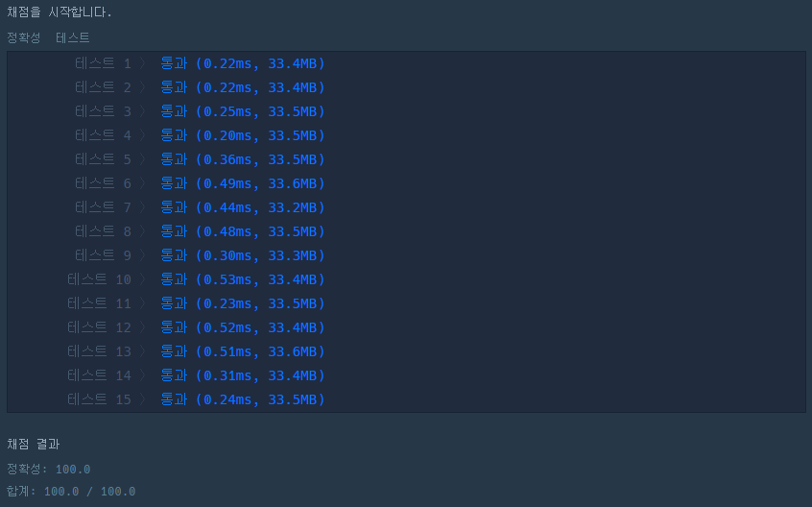Click the 정확성: 100.0 score line
Image resolution: width=812 pixels, height=507 pixels.
pyautogui.click(x=49, y=470)
